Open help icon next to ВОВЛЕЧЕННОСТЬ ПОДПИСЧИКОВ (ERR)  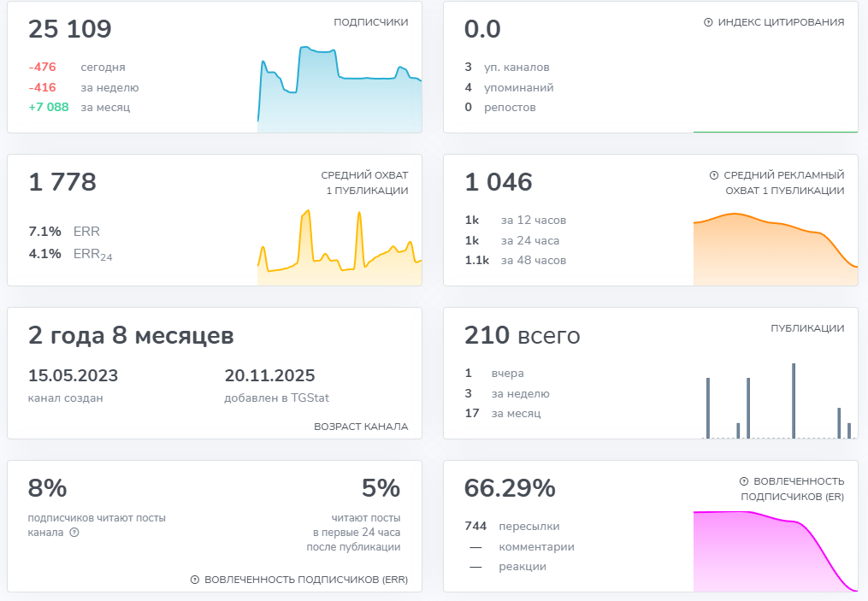point(195,580)
